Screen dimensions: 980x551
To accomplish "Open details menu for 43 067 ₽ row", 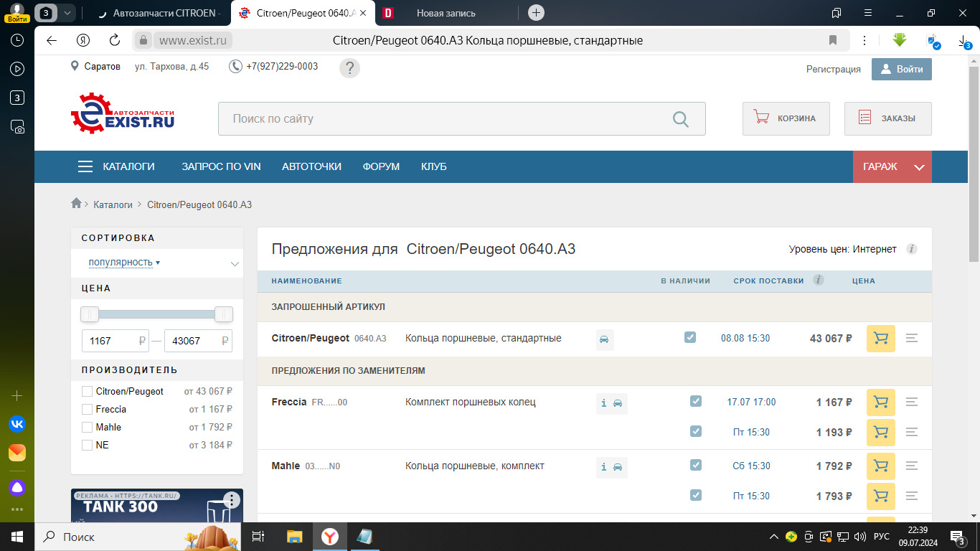I will 912,338.
